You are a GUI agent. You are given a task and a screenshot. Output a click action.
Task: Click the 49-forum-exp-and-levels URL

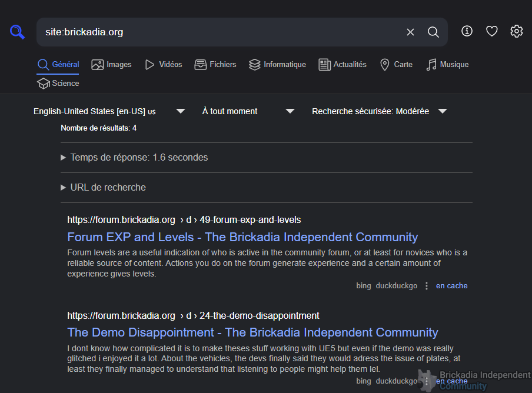(x=184, y=219)
